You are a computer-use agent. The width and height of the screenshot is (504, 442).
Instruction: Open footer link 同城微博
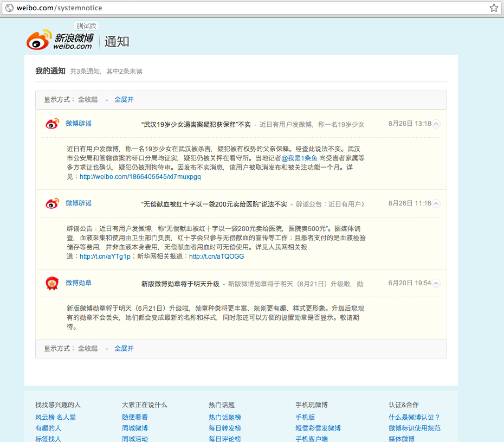135,428
